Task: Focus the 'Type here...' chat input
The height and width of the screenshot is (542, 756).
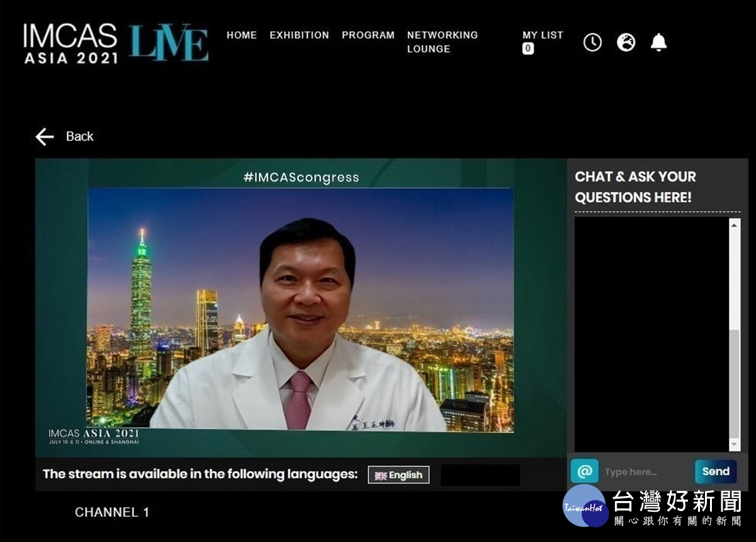Action: coord(646,472)
